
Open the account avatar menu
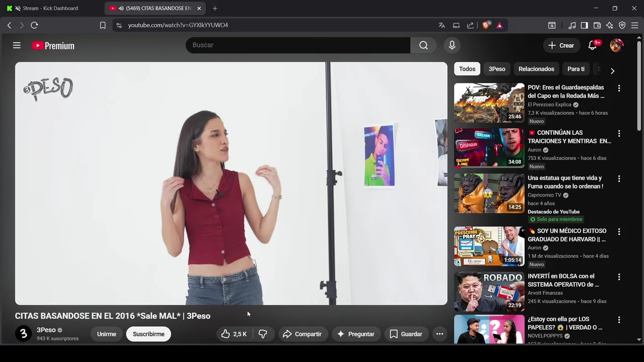coord(616,45)
